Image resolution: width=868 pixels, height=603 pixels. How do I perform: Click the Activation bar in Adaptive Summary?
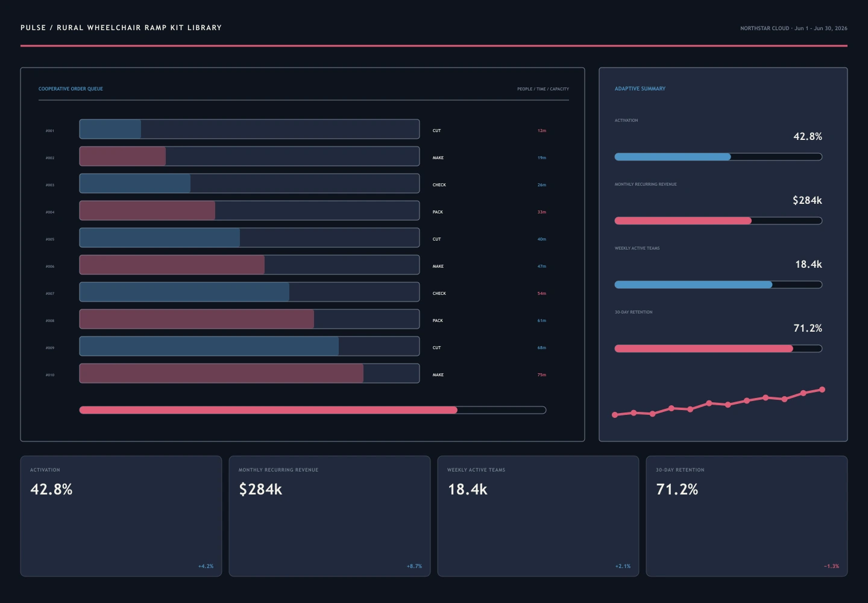coord(719,157)
